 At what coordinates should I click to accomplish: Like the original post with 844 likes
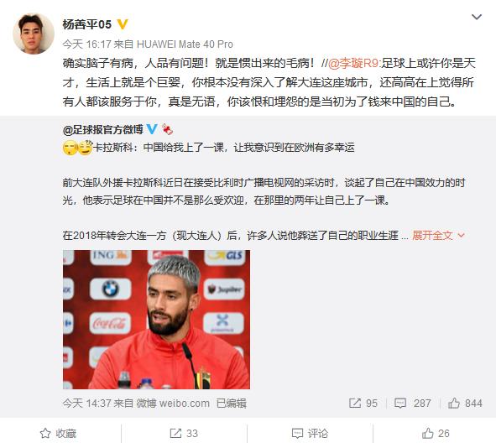[465, 403]
